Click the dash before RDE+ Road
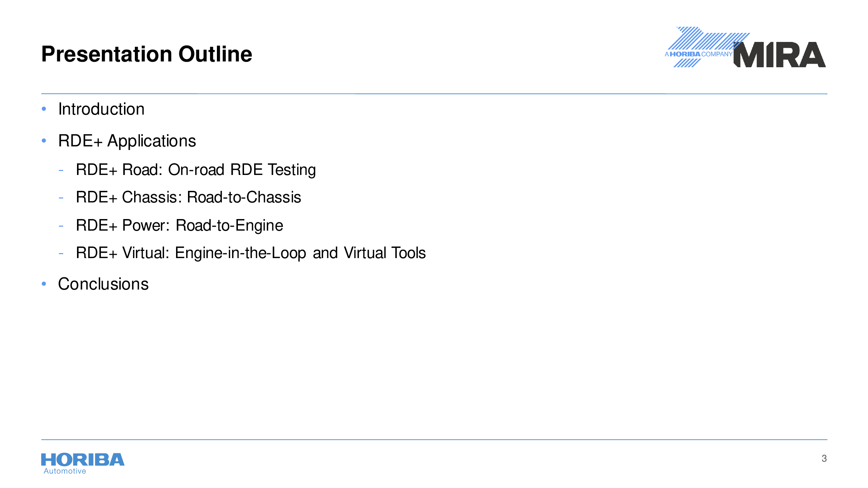868x488 pixels. (61, 170)
